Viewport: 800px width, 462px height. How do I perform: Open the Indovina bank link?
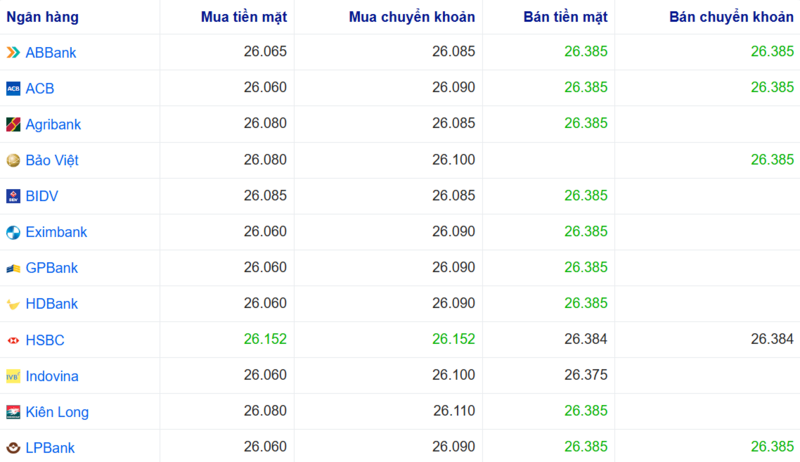[x=52, y=376]
